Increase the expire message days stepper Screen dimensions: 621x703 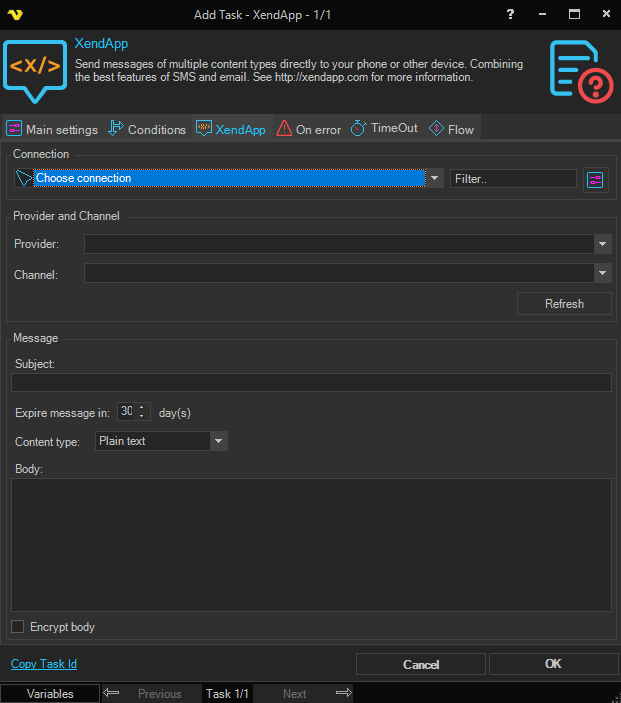point(143,407)
